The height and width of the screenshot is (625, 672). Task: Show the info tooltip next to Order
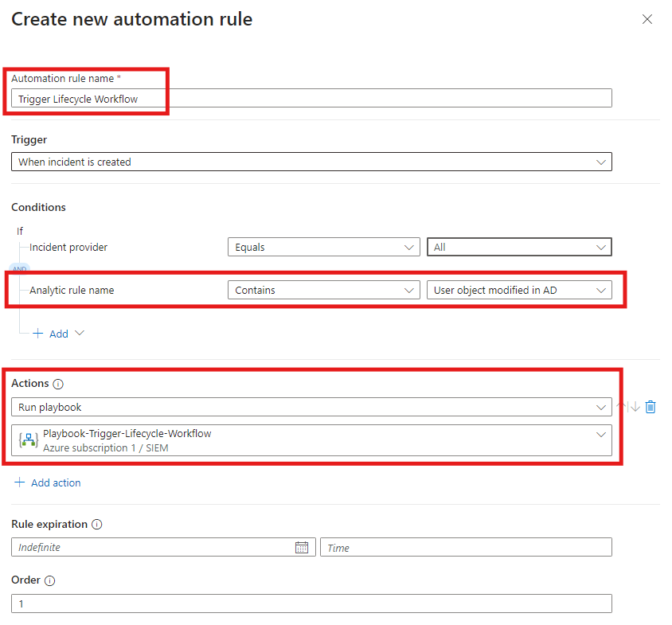pyautogui.click(x=49, y=581)
